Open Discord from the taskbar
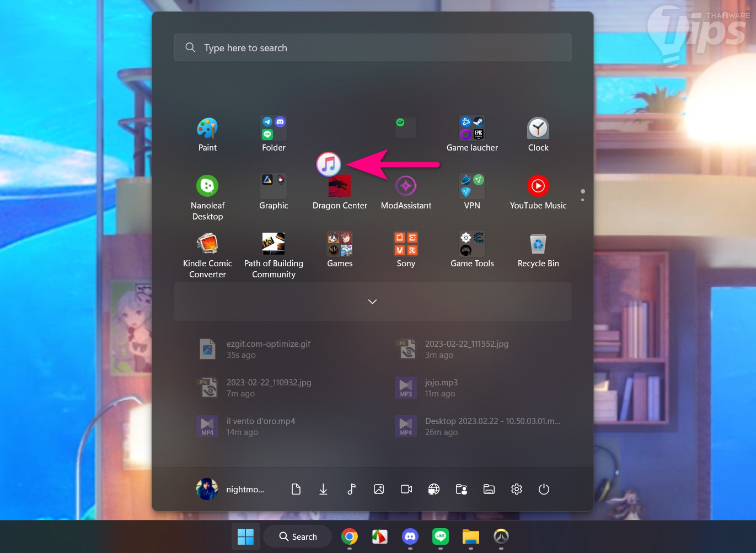Image resolution: width=756 pixels, height=553 pixels. coord(410,536)
